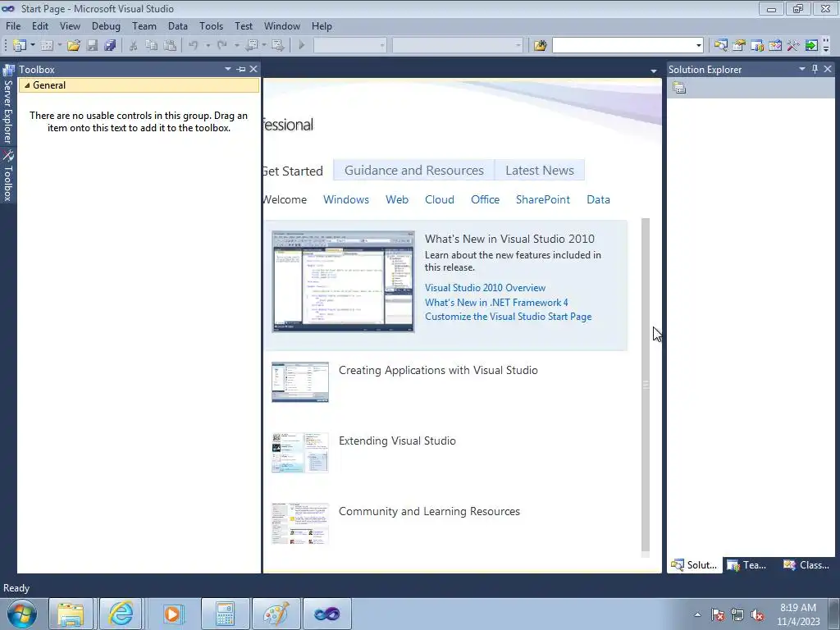This screenshot has height=630, width=840.
Task: Select the SharePoint category link
Action: point(543,199)
